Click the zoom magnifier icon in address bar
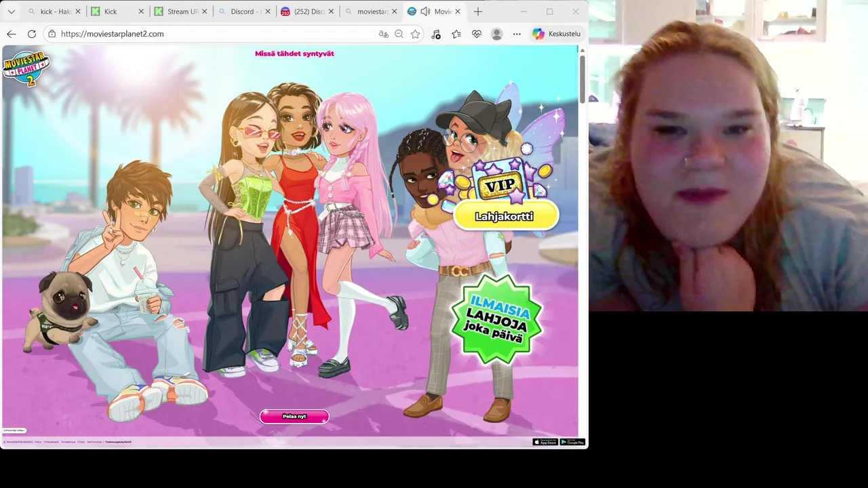Viewport: 868px width, 488px height. click(x=399, y=34)
